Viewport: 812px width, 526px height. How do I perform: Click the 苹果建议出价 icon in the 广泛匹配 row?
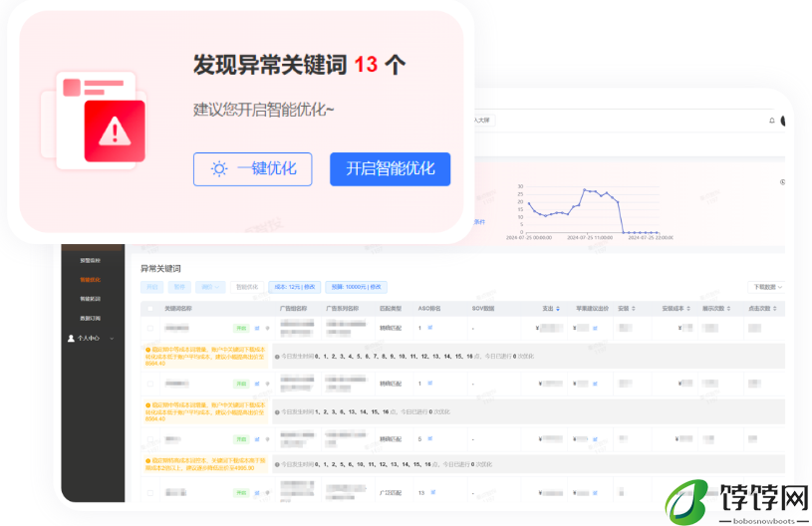(595, 493)
